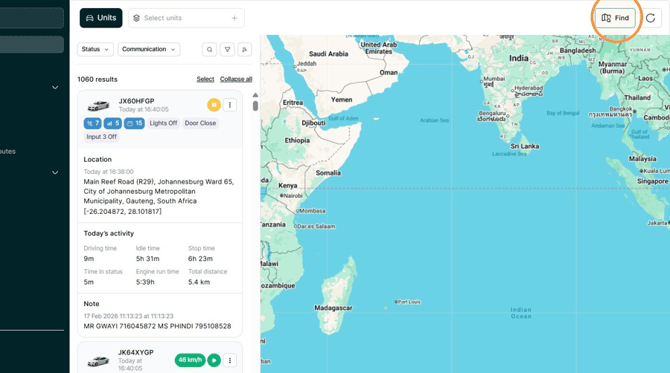Image resolution: width=670 pixels, height=373 pixels.
Task: Click the Input 3 Off tag
Action: pos(101,137)
